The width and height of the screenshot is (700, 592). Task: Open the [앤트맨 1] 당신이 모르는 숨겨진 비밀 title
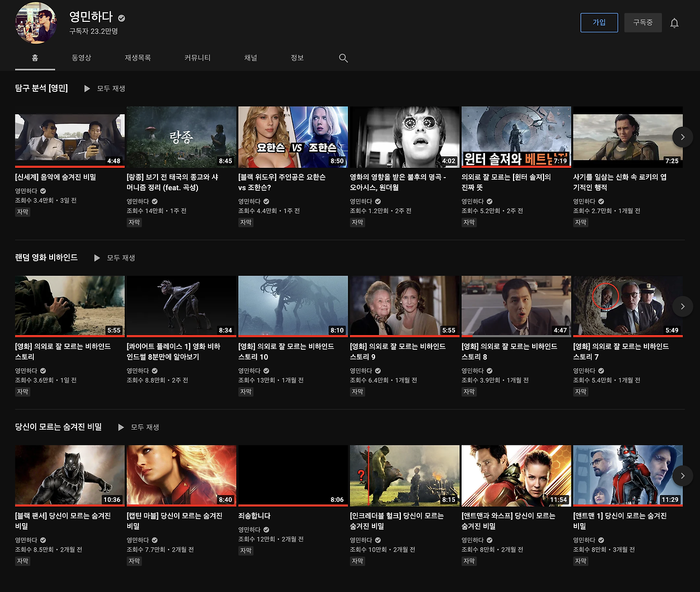click(620, 521)
